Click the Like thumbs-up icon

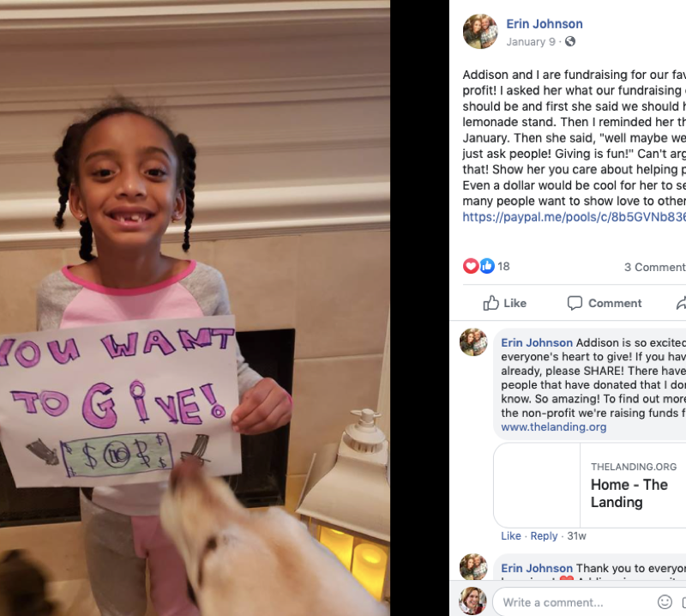(x=490, y=303)
